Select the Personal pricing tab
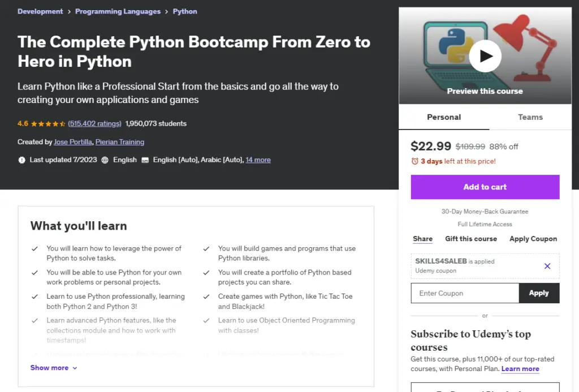 click(444, 117)
